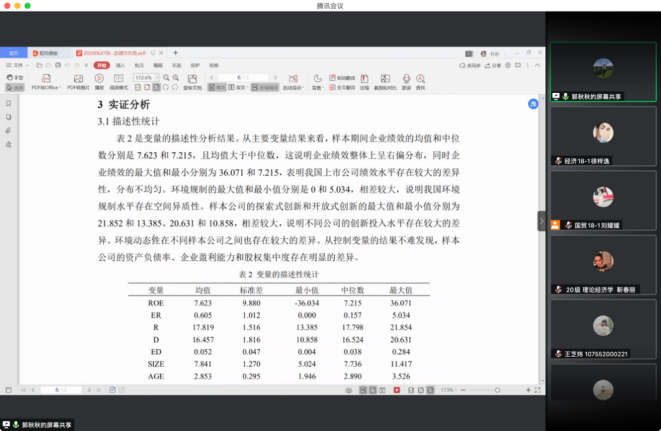Zoom out with status bar minus
This screenshot has height=431, width=661.
click(x=463, y=390)
